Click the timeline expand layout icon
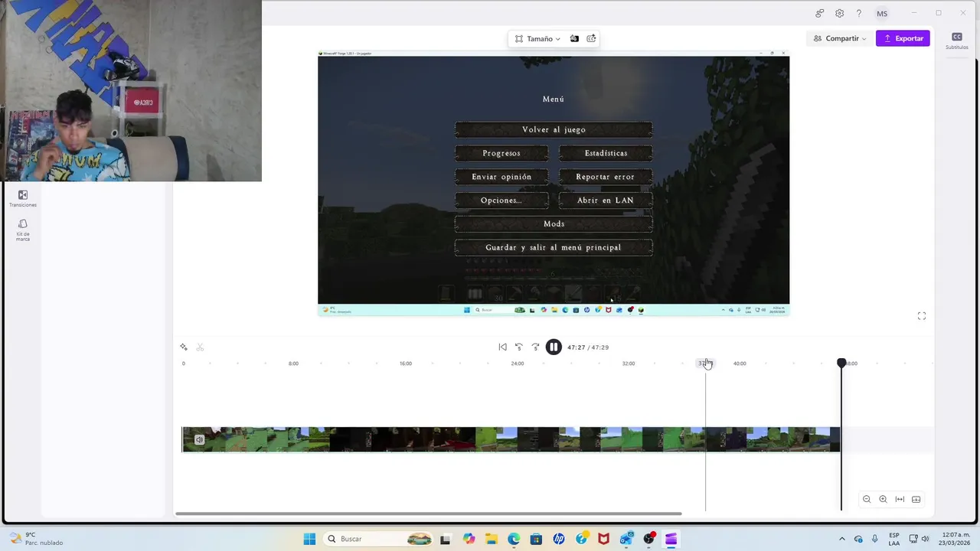The width and height of the screenshot is (980, 551). [916, 499]
